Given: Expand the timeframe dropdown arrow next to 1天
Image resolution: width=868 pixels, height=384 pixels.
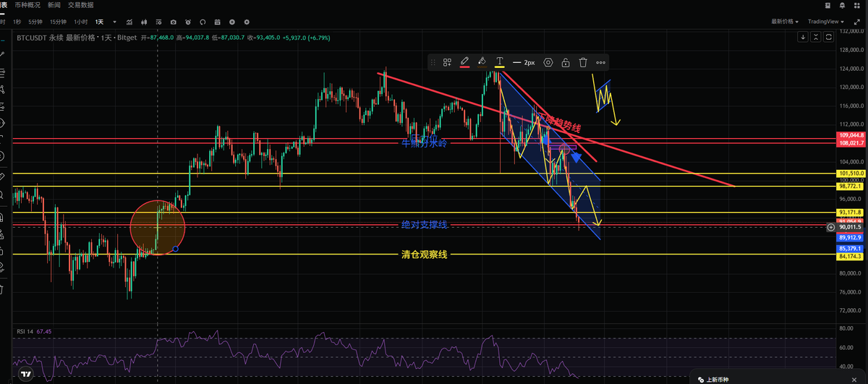Looking at the screenshot, I should click(114, 22).
